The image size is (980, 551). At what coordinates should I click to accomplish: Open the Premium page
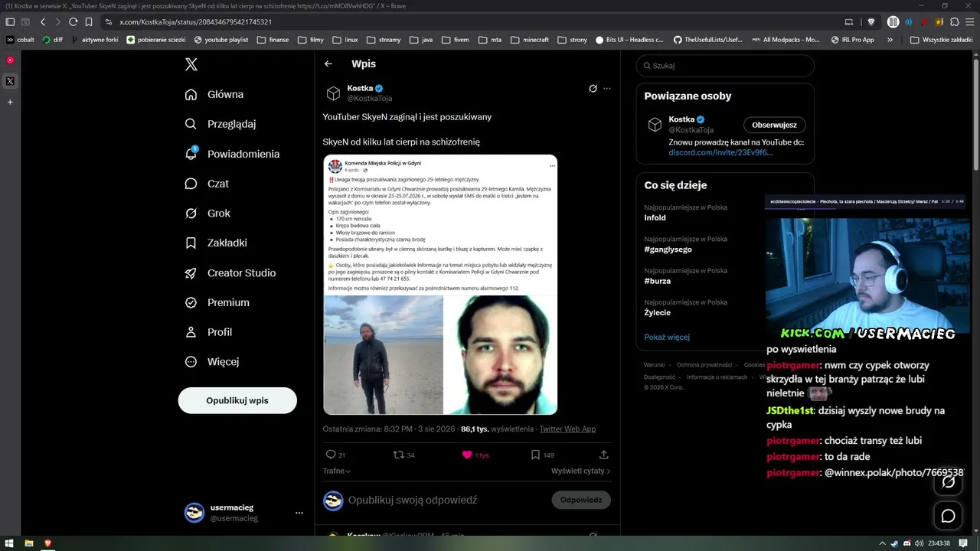(x=217, y=302)
